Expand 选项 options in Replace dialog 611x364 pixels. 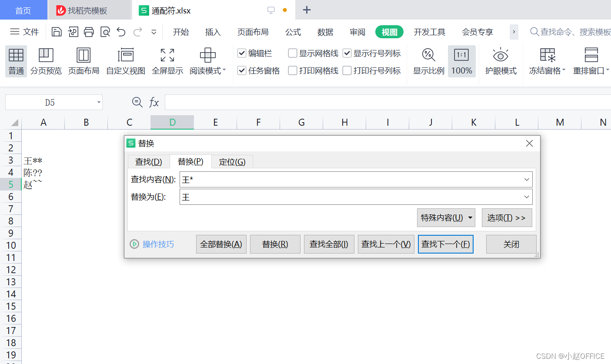[507, 218]
